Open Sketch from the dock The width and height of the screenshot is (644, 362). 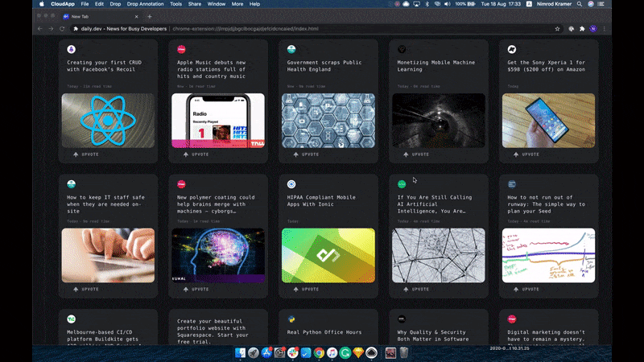pyautogui.click(x=358, y=352)
